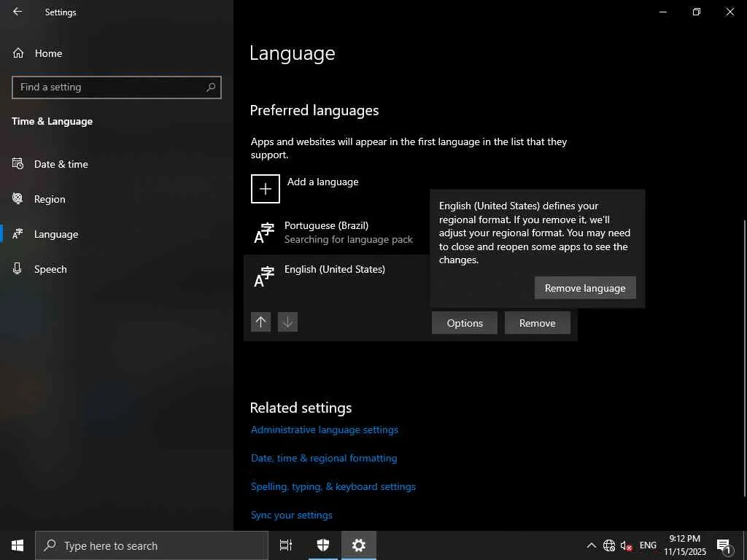Click the Remove button for English
Image resolution: width=747 pixels, height=560 pixels.
[538, 323]
